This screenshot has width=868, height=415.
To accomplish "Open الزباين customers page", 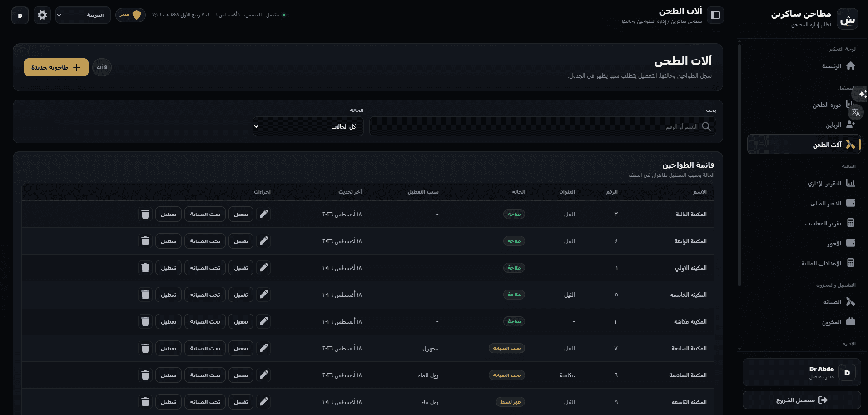I will 804,125.
